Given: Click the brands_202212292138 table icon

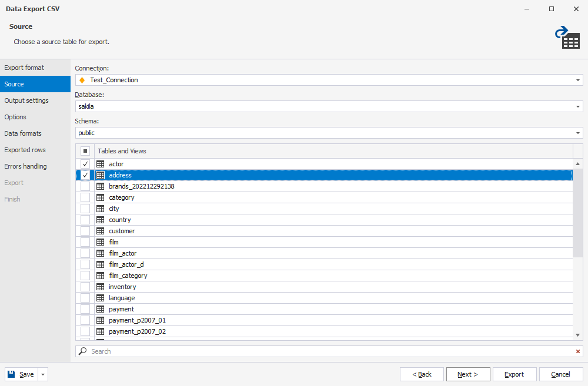Looking at the screenshot, I should coord(100,186).
